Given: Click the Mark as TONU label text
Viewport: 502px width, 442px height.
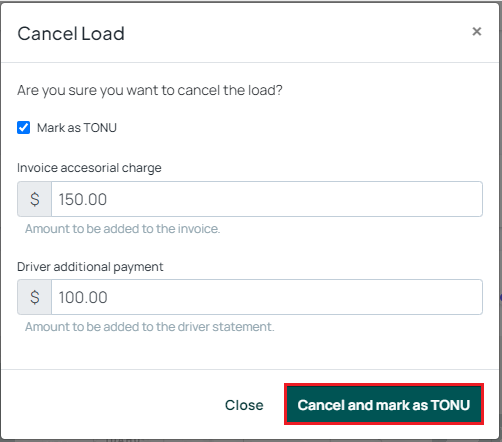Looking at the screenshot, I should tap(77, 128).
